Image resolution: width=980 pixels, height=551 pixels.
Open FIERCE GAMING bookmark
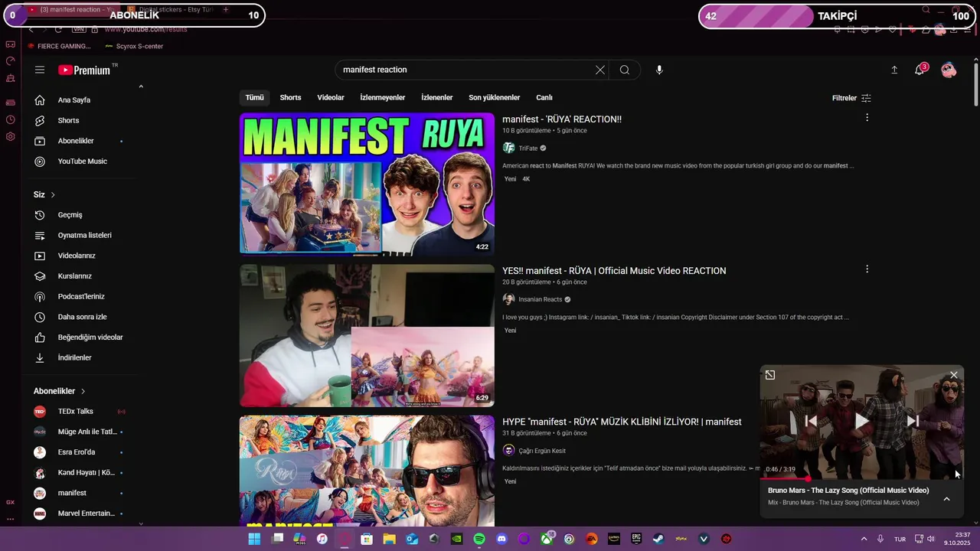[x=58, y=46]
